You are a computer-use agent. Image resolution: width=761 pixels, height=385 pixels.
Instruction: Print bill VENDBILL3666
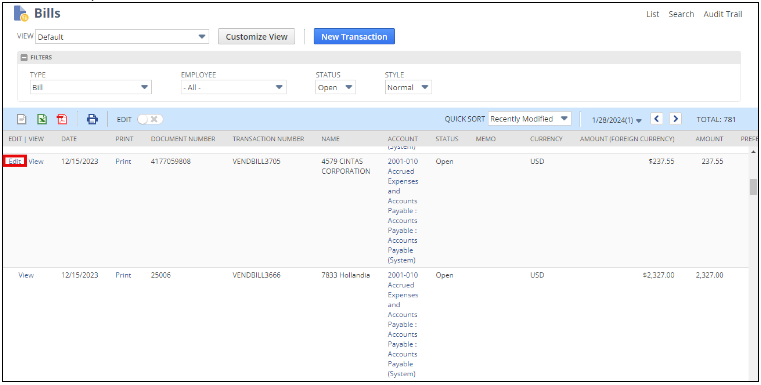tap(123, 275)
